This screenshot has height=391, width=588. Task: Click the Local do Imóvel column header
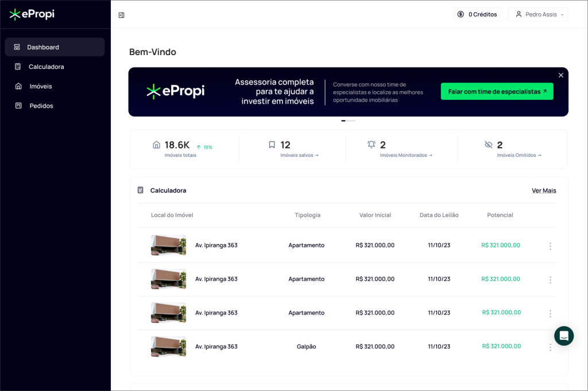[172, 215]
